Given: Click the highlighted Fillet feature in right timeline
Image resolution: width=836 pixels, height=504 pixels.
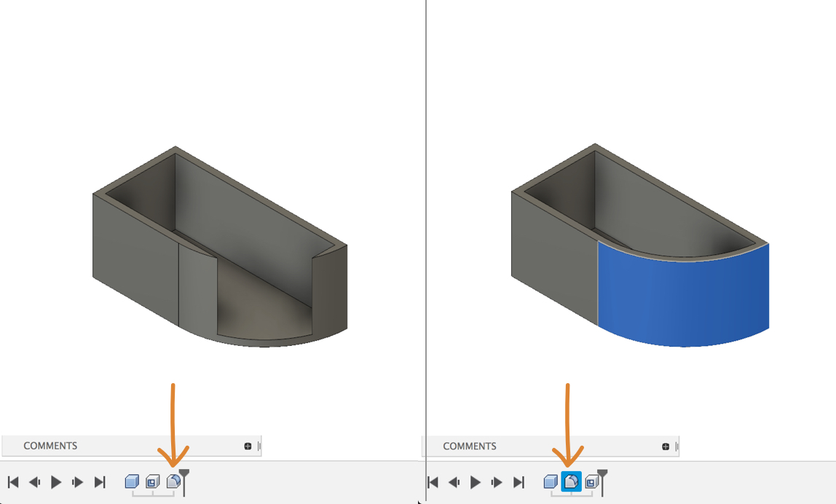Looking at the screenshot, I should tap(571, 481).
